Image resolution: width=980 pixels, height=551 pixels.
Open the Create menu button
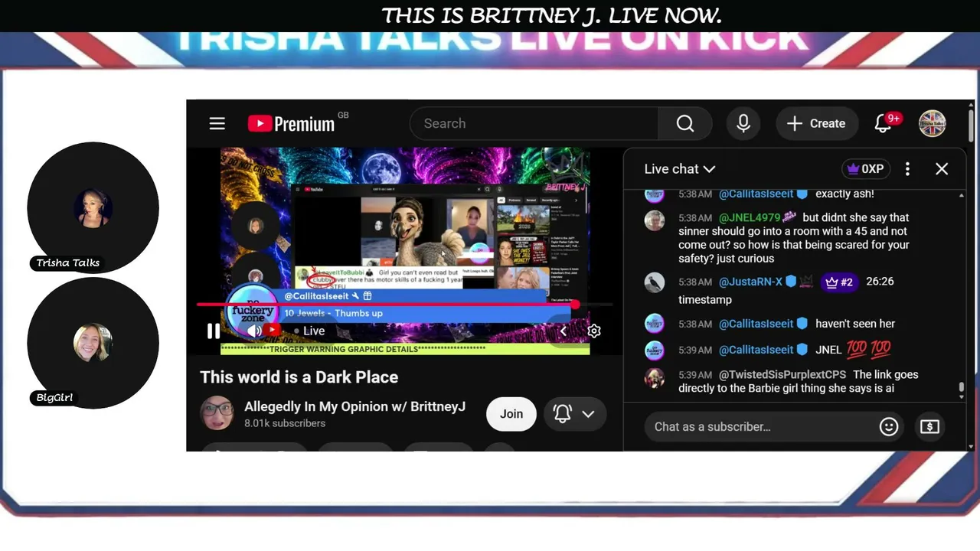pos(816,123)
